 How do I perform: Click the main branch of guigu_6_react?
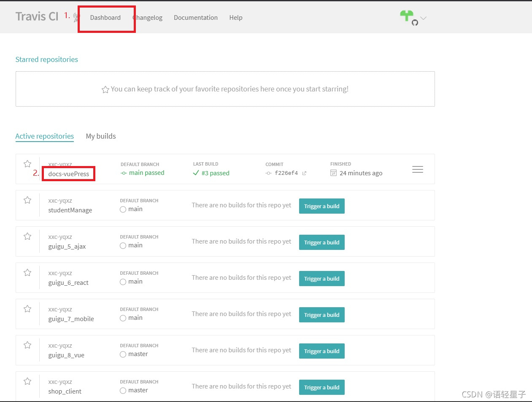[131, 281]
